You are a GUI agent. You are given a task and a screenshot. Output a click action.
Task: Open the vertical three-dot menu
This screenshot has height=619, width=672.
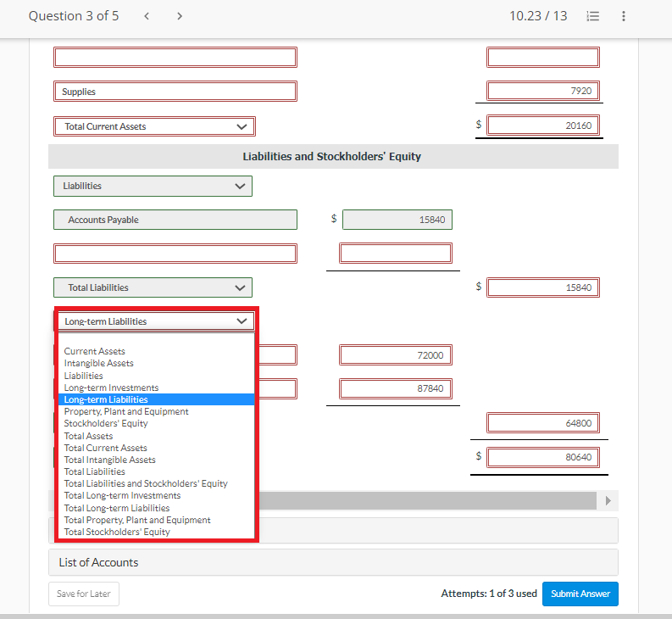point(624,16)
